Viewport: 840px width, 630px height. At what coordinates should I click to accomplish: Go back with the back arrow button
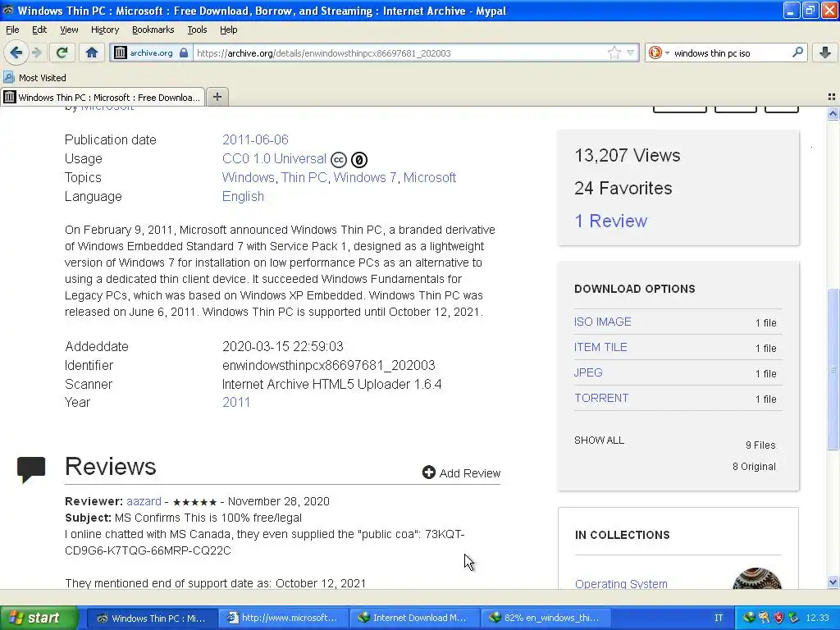pyautogui.click(x=16, y=52)
